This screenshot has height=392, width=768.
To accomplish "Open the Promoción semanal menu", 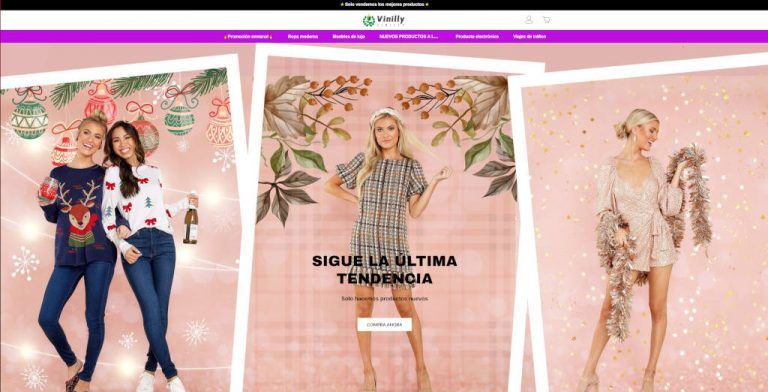I will click(248, 37).
